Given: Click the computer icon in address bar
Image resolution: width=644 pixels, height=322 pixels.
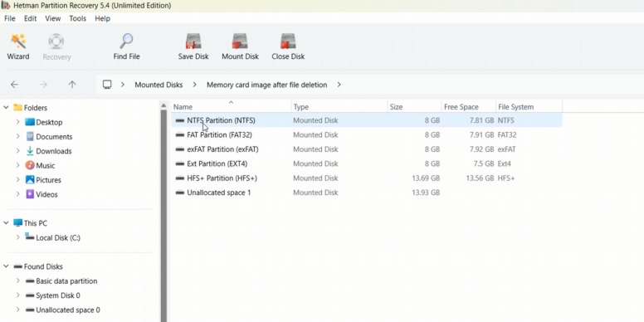Looking at the screenshot, I should (x=107, y=85).
